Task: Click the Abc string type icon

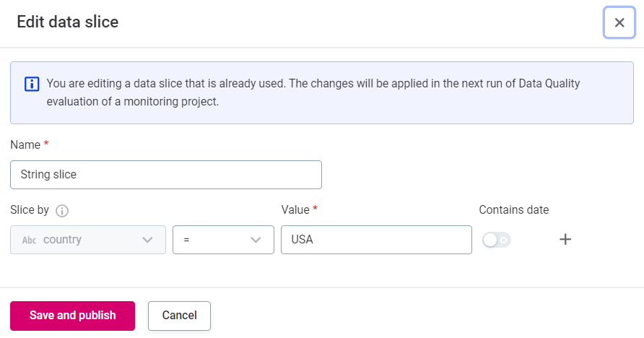Action: click(x=29, y=240)
